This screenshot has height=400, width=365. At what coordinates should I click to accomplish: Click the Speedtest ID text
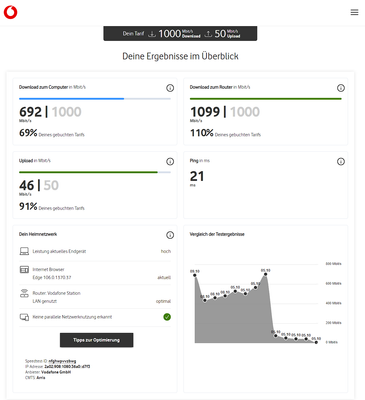[x=51, y=361]
